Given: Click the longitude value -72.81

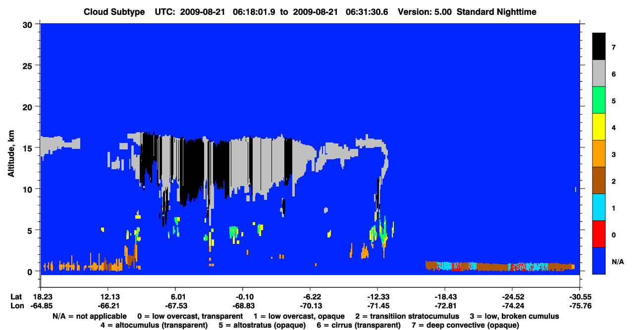Looking at the screenshot, I should pyautogui.click(x=445, y=306).
